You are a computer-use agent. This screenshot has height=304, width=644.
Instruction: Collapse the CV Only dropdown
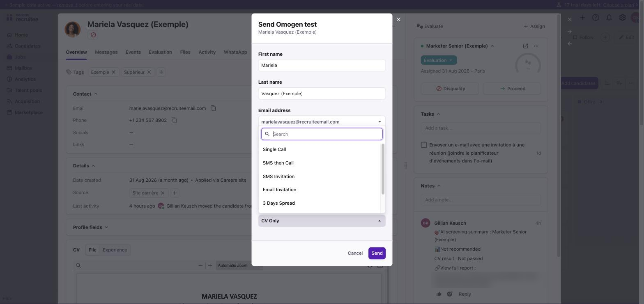[x=322, y=221]
